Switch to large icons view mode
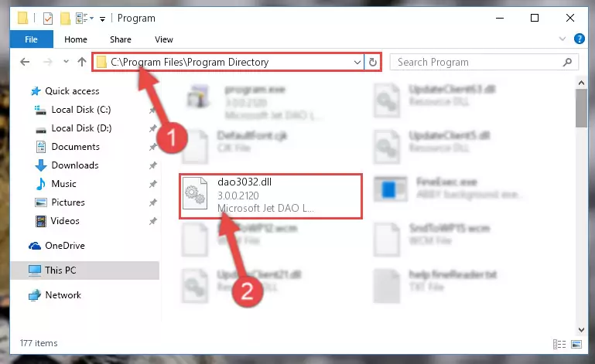The width and height of the screenshot is (595, 364). point(576,344)
